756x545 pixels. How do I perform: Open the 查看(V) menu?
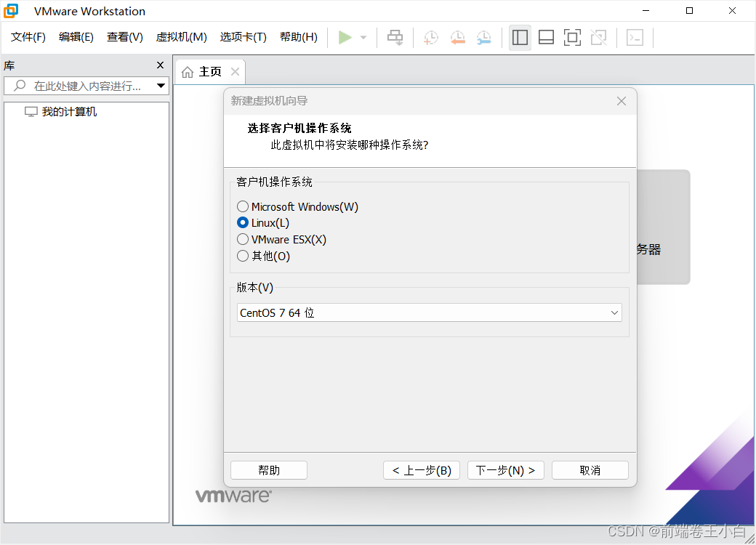(x=125, y=37)
